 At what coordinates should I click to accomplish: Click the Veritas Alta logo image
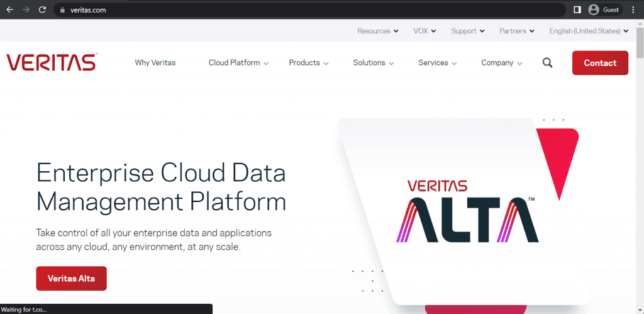tap(467, 210)
